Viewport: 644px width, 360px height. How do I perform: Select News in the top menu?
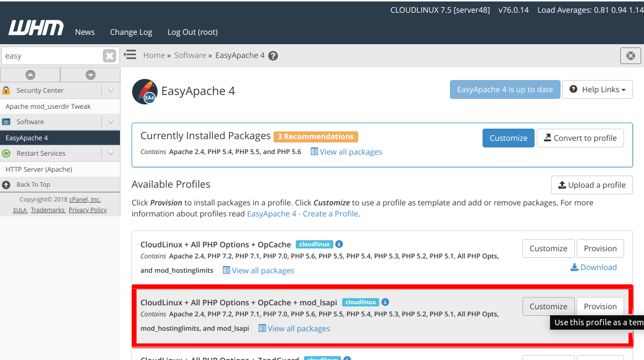click(x=85, y=32)
